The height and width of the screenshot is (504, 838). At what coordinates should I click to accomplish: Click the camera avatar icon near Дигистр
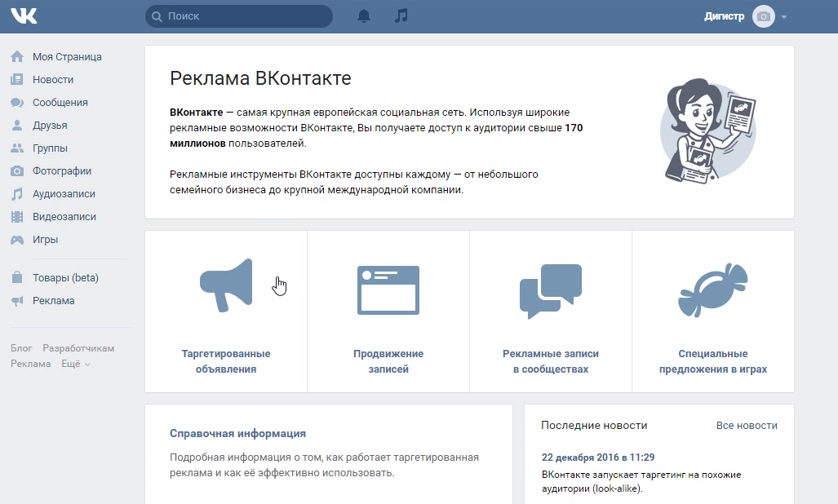(763, 15)
